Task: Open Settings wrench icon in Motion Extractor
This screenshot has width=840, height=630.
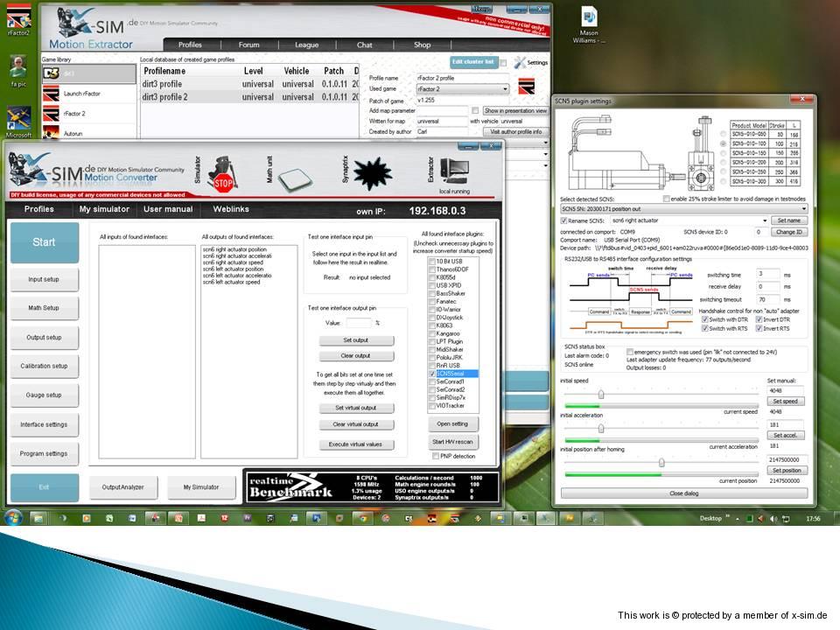Action: pyautogui.click(x=520, y=62)
